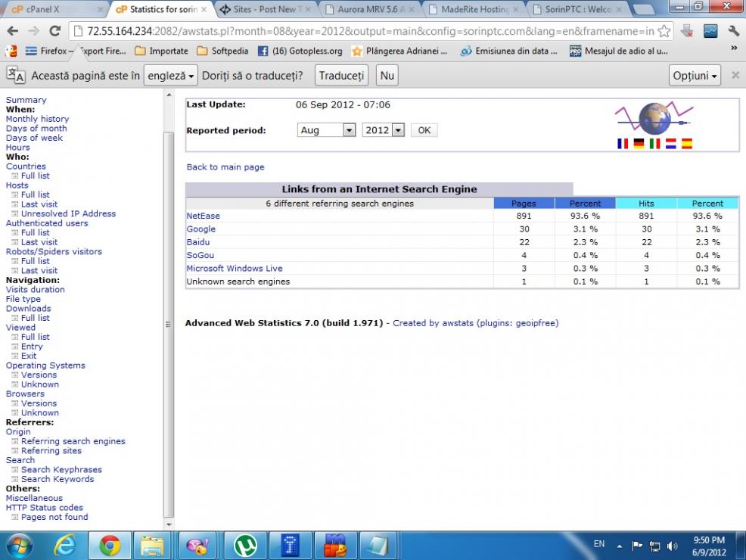Open Microsoft Windows Live link
This screenshot has width=746, height=560.
235,269
